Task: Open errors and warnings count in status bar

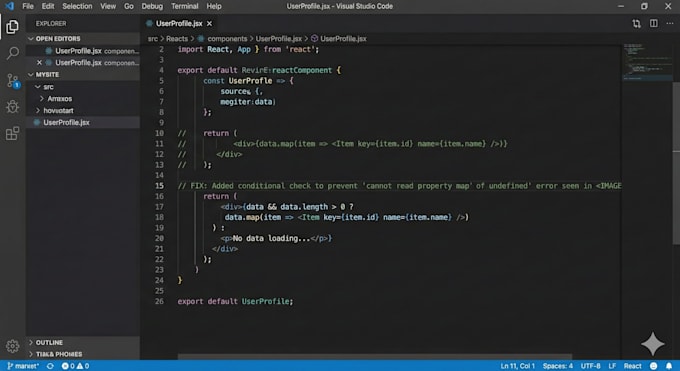Action: pyautogui.click(x=75, y=366)
